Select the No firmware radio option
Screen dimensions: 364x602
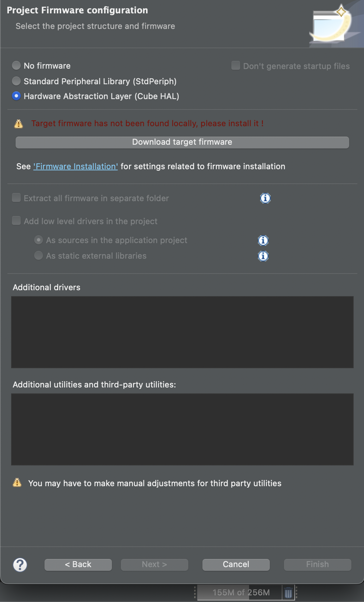pos(16,66)
